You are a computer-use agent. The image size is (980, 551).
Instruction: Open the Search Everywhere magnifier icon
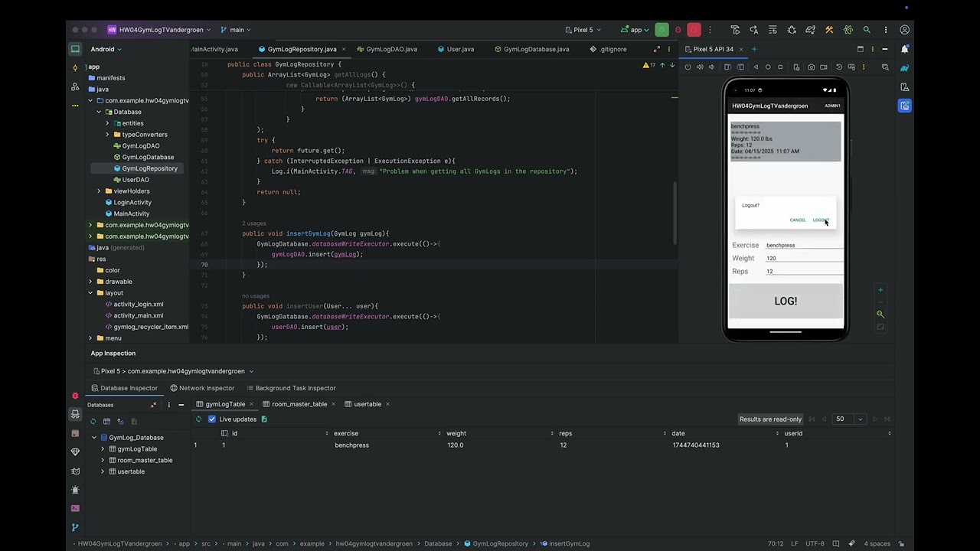pos(867,30)
